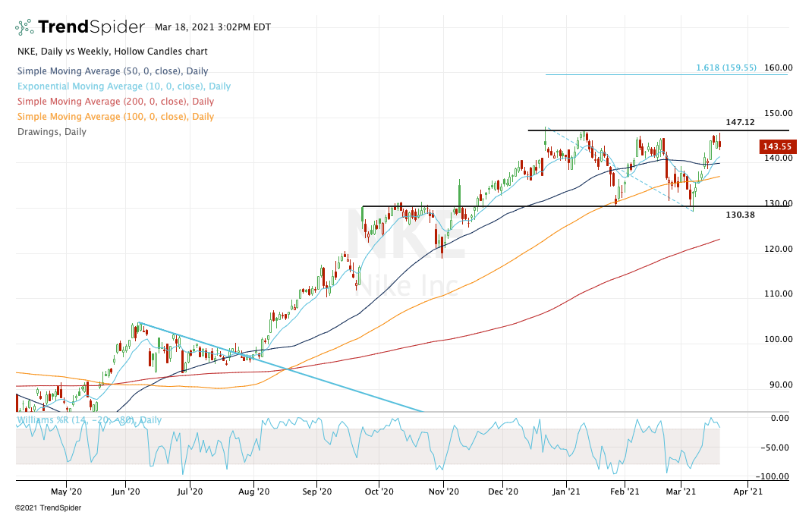Screen dimensions: 812x515
Task: Click the 1.618 (159.55) Fibonacci extension label
Action: point(725,68)
